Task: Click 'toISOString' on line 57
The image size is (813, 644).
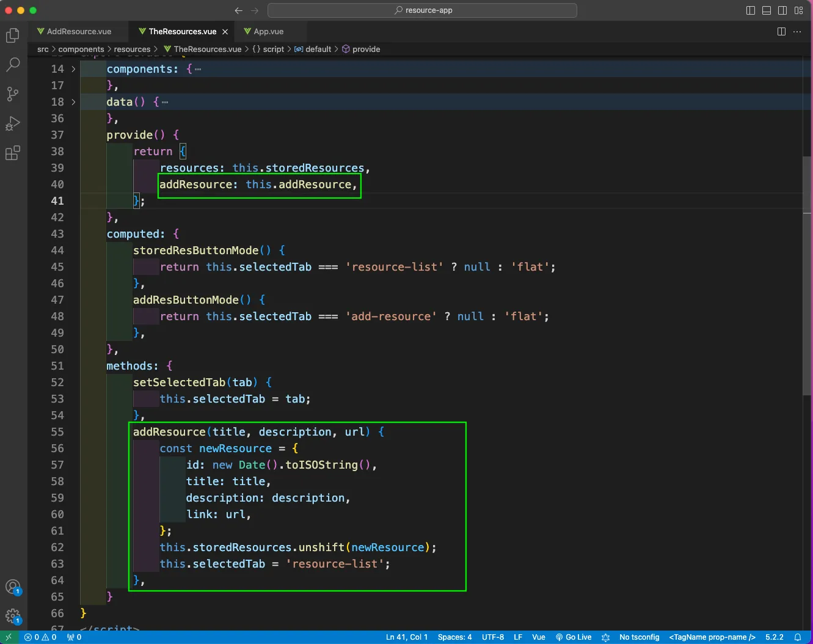Action: click(x=321, y=464)
